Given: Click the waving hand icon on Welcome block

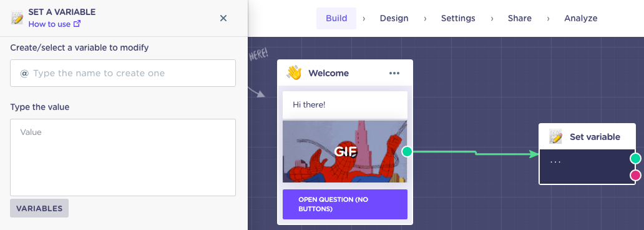Looking at the screenshot, I should 294,73.
